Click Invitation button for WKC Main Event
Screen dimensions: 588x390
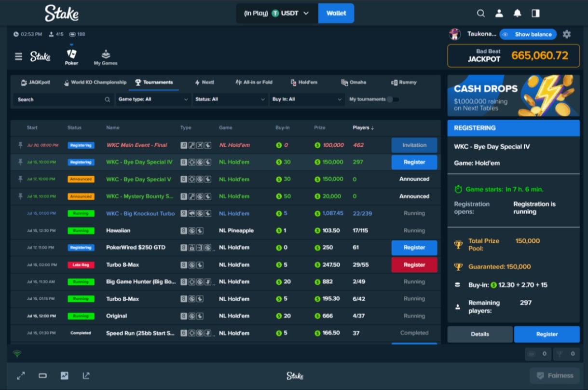(414, 145)
